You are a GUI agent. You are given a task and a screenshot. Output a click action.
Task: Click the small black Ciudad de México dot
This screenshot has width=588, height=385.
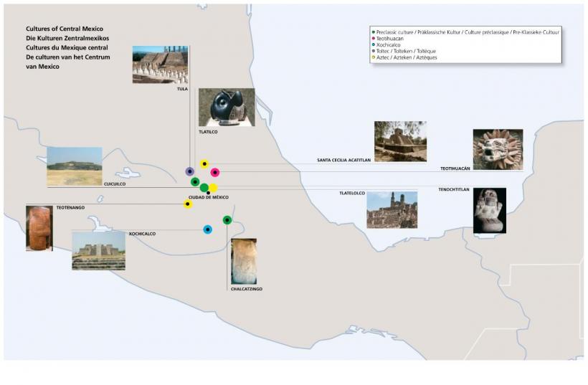(208, 193)
